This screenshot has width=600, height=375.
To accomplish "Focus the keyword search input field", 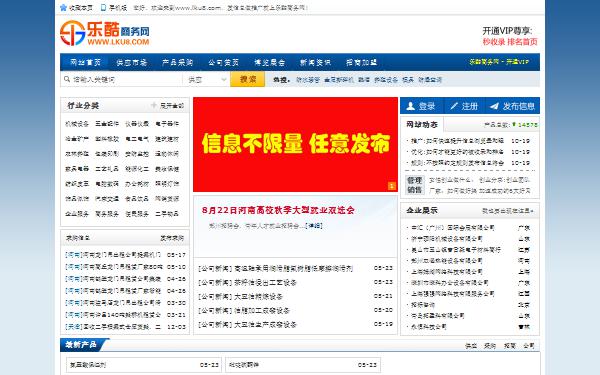I will [x=122, y=80].
